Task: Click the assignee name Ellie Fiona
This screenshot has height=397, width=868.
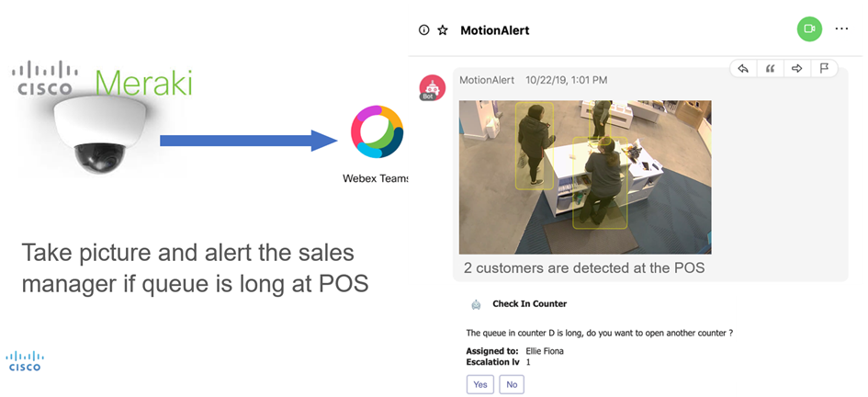Action: click(546, 351)
